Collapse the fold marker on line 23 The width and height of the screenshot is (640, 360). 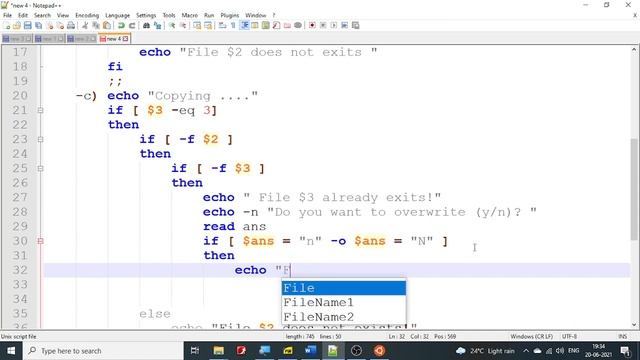click(40, 139)
